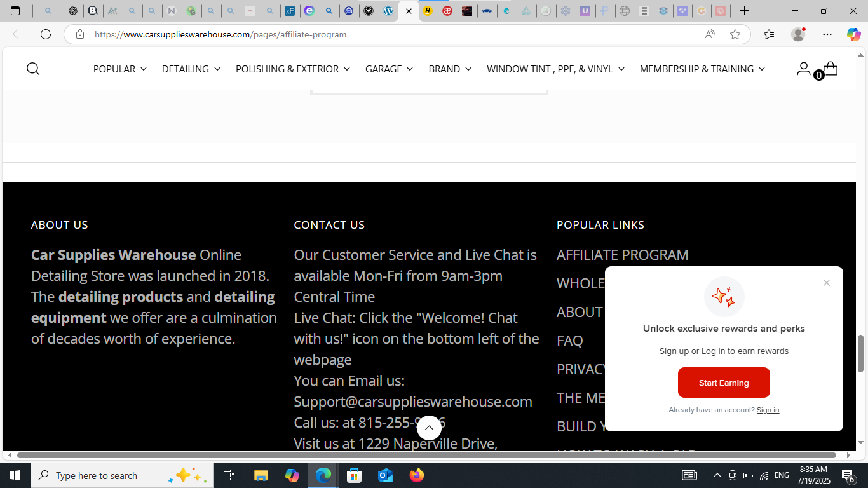Click the taskbar search box
Viewport: 868px width, 488px height.
pyautogui.click(x=122, y=475)
